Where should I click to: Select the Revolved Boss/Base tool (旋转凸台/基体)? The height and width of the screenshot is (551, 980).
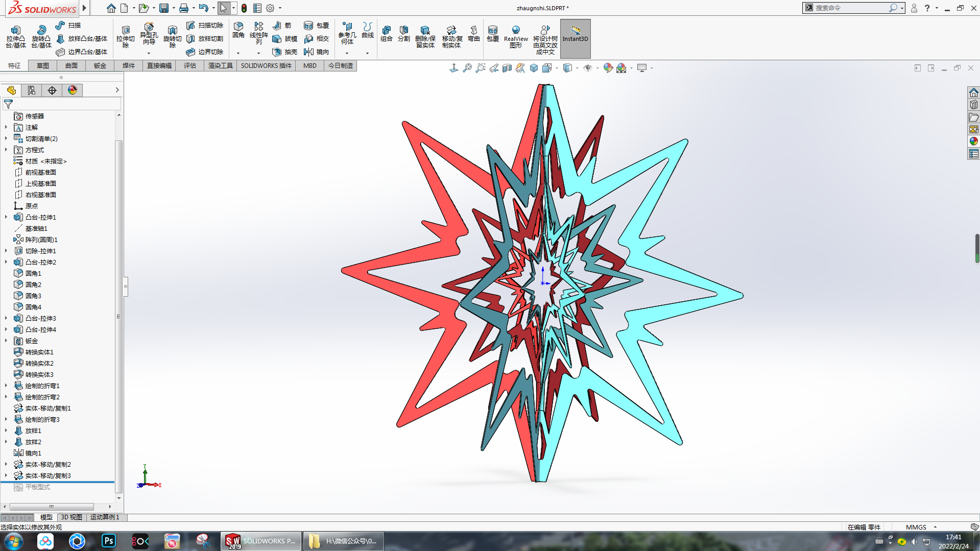tap(41, 37)
